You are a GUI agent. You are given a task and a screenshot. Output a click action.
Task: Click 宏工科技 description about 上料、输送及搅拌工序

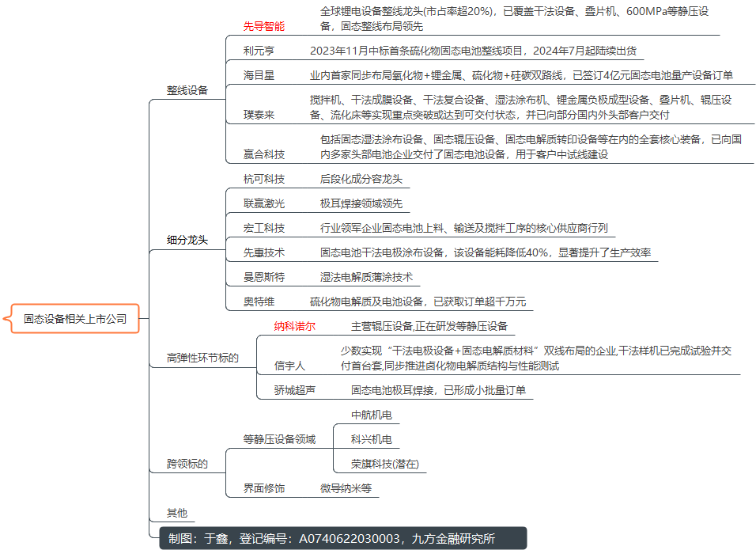(464, 228)
